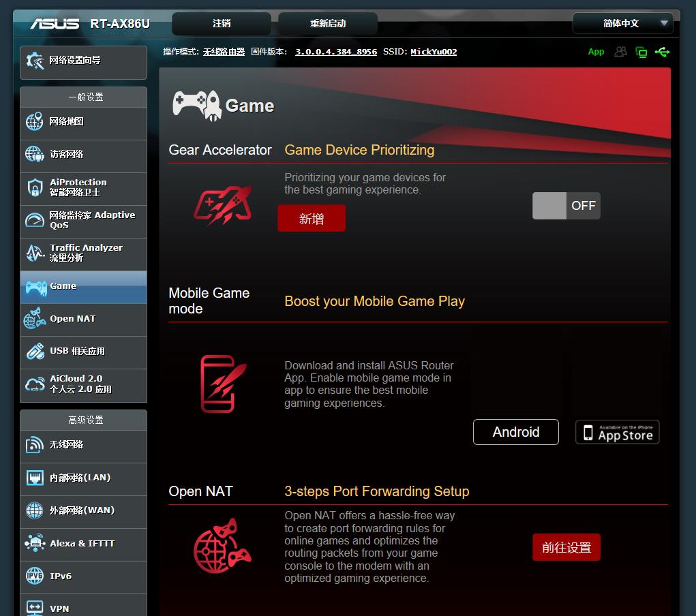Click the USB status icon in header

tap(661, 52)
